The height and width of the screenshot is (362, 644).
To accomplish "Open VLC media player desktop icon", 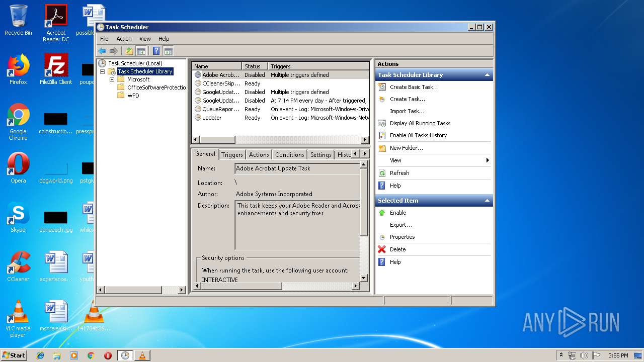I will coord(18,319).
